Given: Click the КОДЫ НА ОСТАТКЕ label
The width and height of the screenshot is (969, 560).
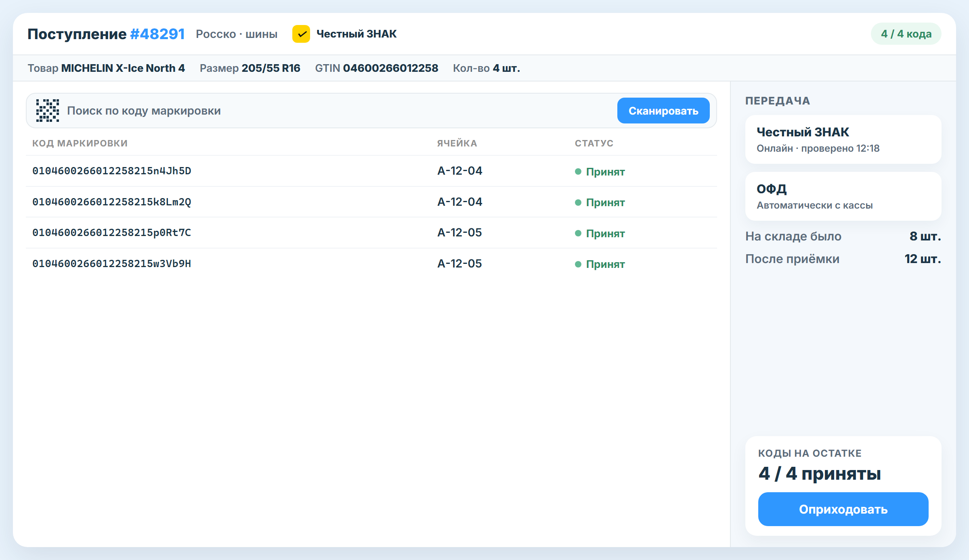Looking at the screenshot, I should pyautogui.click(x=810, y=453).
